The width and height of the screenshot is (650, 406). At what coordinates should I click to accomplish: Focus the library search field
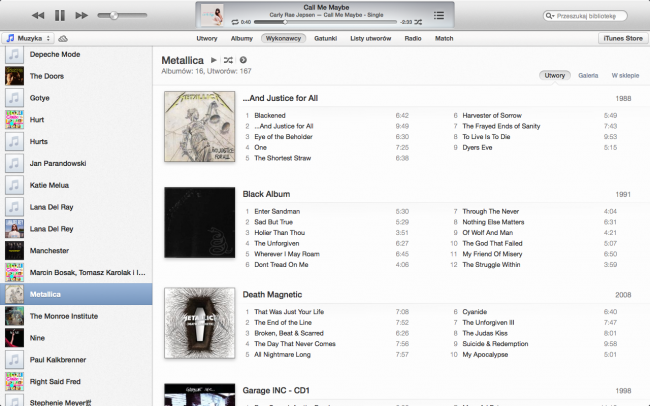585,16
